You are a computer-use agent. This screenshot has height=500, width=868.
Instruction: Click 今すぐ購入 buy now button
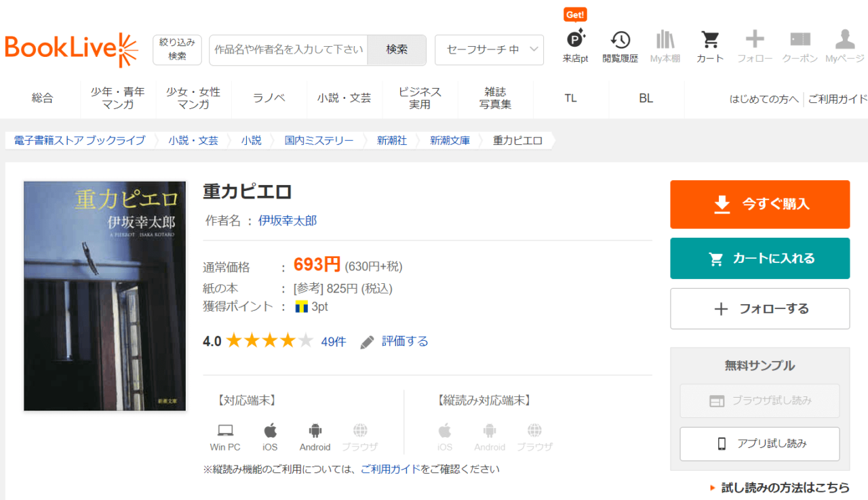(x=760, y=204)
